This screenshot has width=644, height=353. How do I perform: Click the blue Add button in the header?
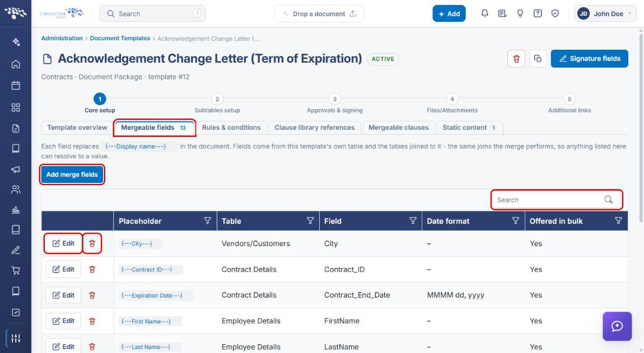pos(449,13)
